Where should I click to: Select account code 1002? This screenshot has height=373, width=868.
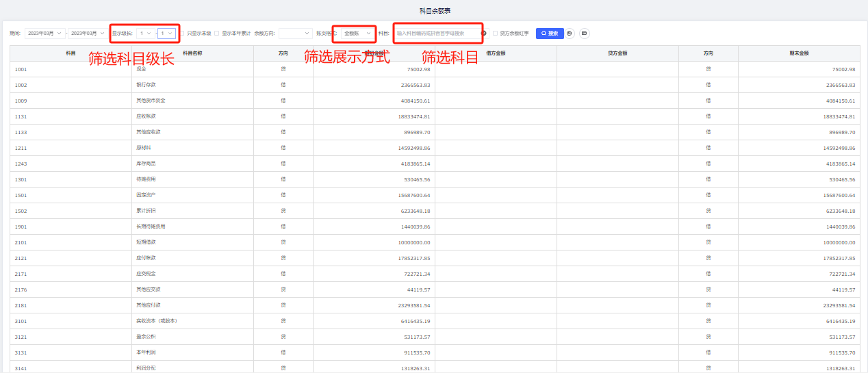(21, 85)
